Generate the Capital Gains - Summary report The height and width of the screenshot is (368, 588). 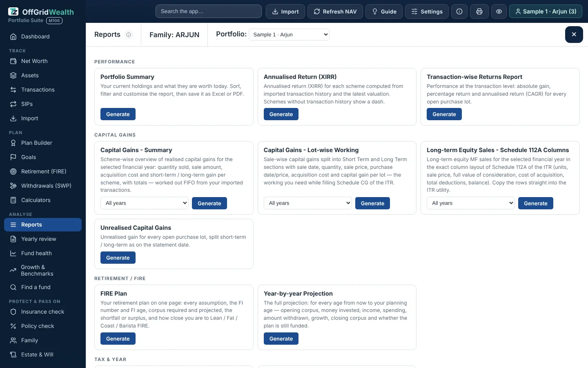click(209, 203)
